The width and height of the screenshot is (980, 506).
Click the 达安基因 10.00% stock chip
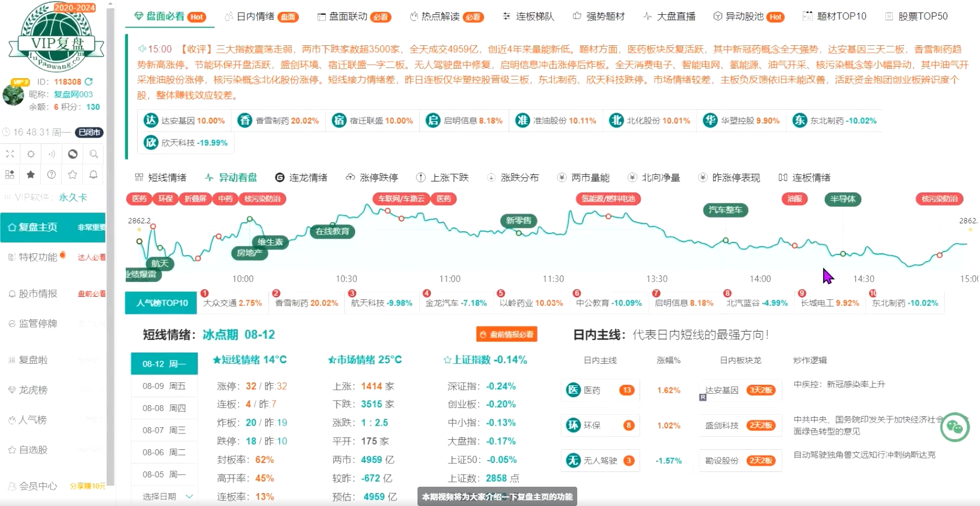click(x=184, y=121)
